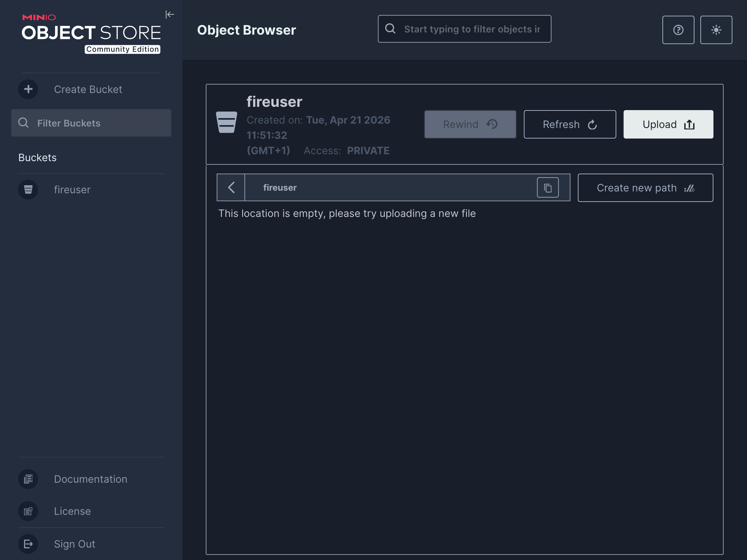This screenshot has width=747, height=560.
Task: Open the help question-mark button
Action: pos(678,30)
